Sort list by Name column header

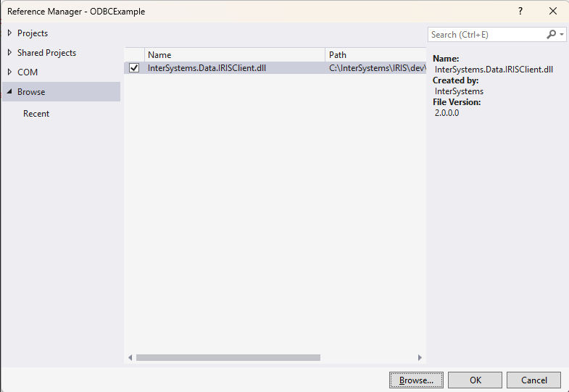click(x=235, y=55)
